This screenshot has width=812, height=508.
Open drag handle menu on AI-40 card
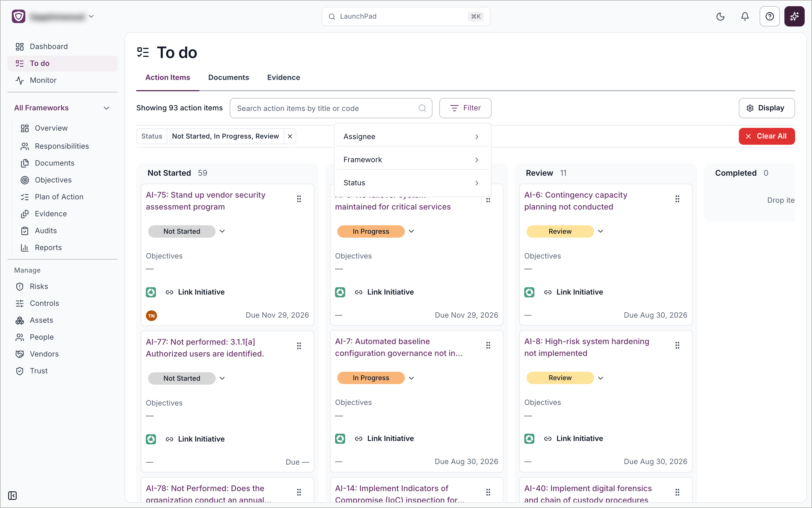click(677, 492)
